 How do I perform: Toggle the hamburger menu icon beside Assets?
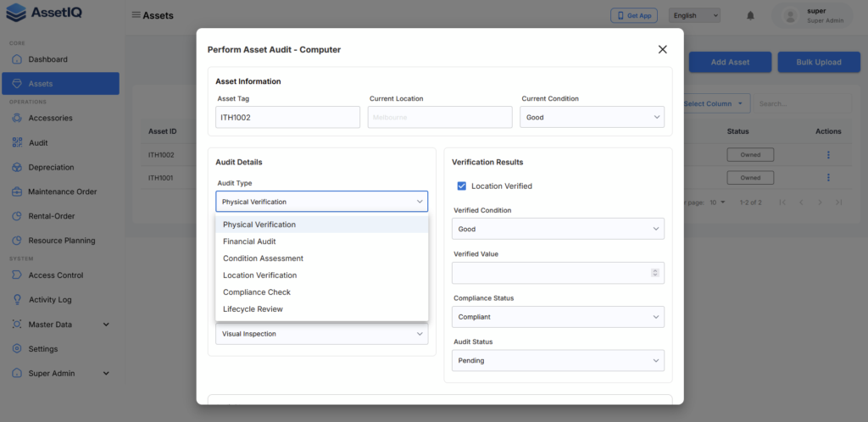[136, 15]
